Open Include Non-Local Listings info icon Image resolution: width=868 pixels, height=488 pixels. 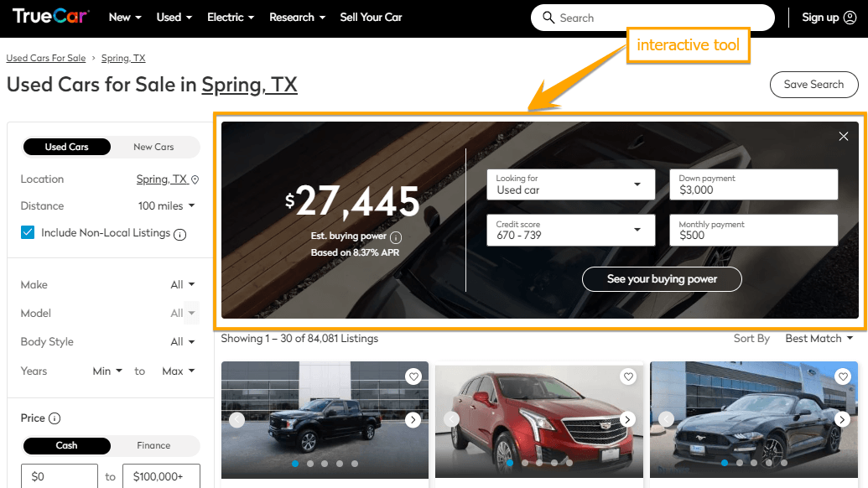click(x=180, y=235)
